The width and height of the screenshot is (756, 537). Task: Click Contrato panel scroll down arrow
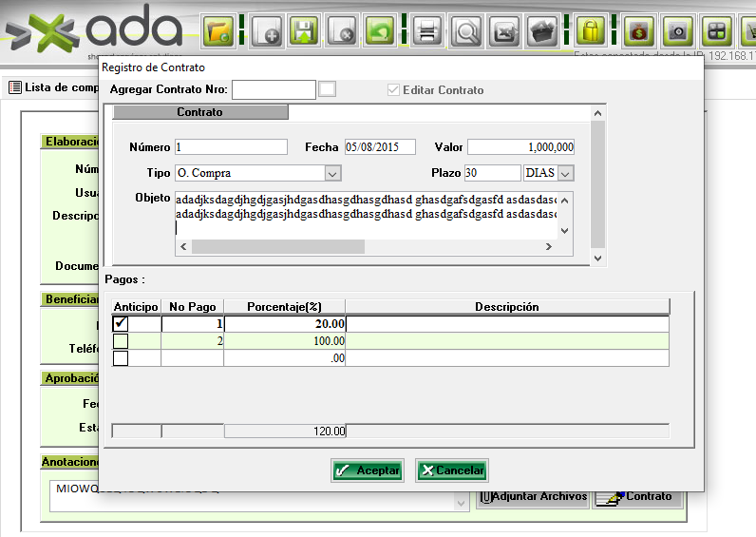[597, 259]
